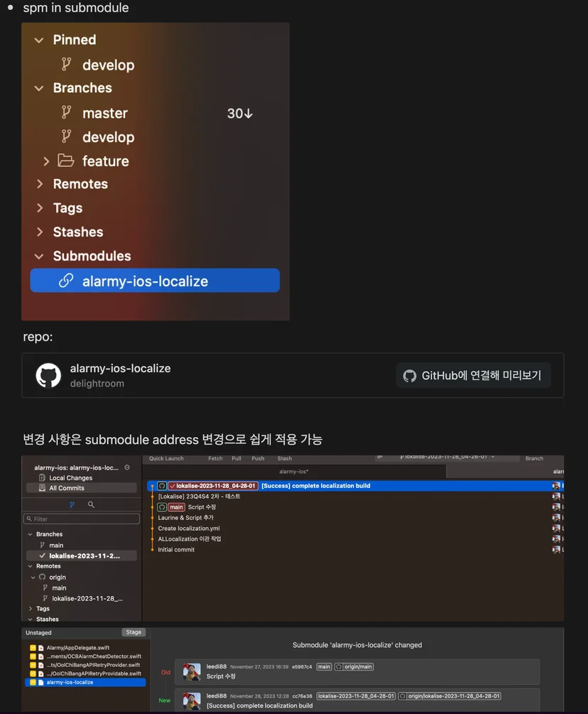Select [Success] complete localization build commit
The image size is (588, 714).
tap(316, 486)
